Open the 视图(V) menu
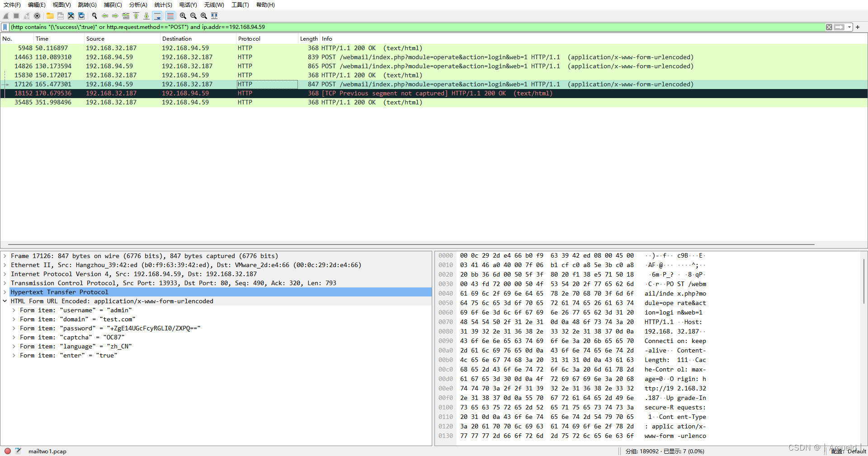Image resolution: width=868 pixels, height=456 pixels. pos(61,5)
